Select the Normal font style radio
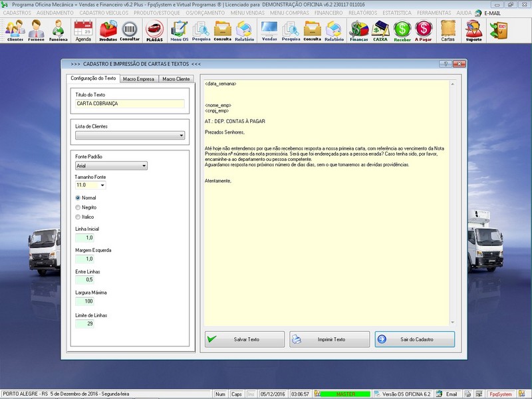532x399 pixels. coord(78,198)
